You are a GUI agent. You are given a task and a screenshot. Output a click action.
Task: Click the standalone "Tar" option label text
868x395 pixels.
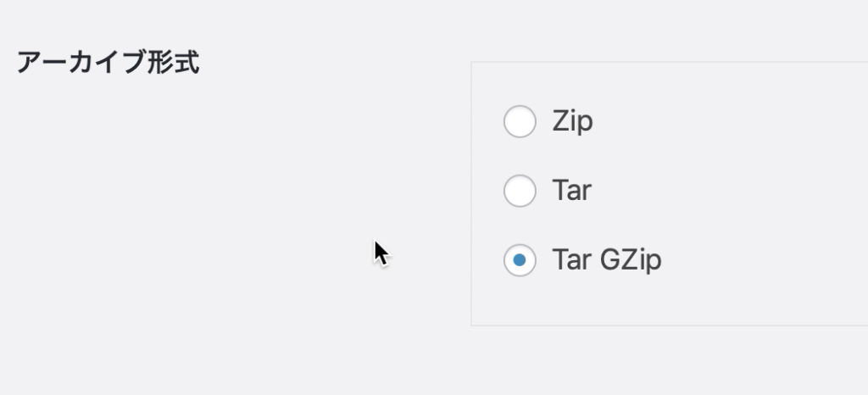pyautogui.click(x=571, y=191)
